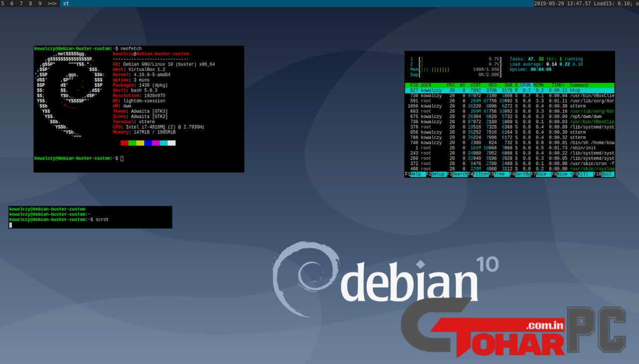This screenshot has width=639, height=364.
Task: Click the Debian ASCII swirl logo in neofetch
Action: pos(70,95)
